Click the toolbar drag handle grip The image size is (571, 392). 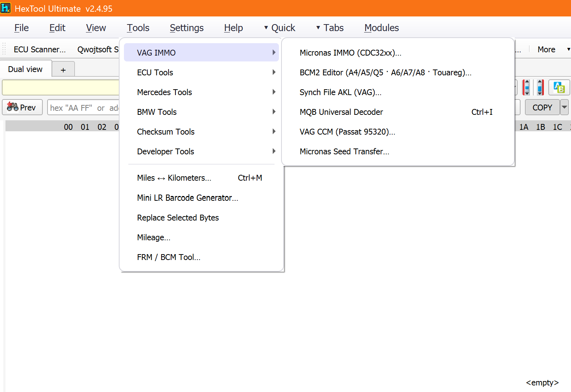point(4,49)
